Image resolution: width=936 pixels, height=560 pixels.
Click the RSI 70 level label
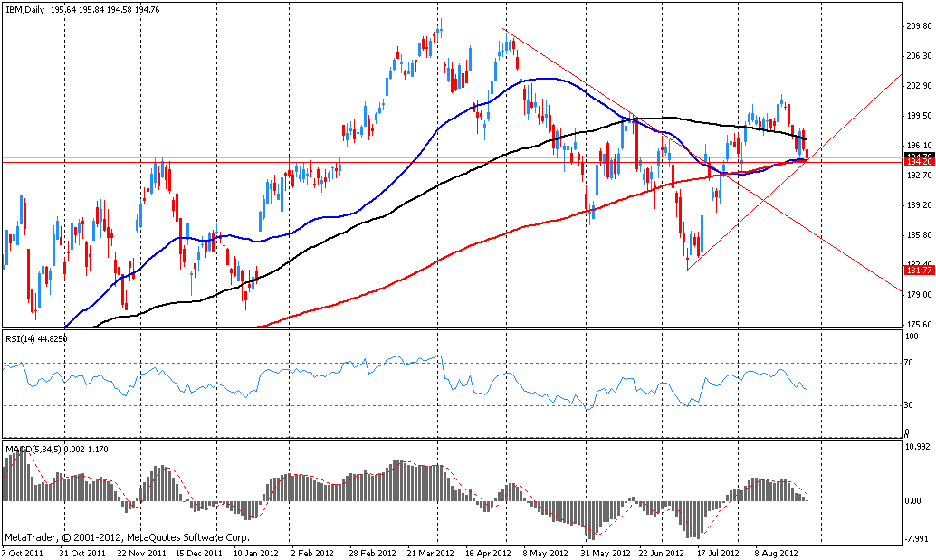[912, 364]
